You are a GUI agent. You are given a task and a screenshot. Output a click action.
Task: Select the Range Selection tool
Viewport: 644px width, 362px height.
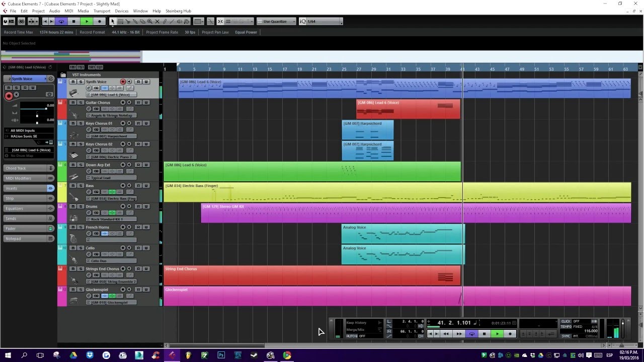(x=120, y=22)
